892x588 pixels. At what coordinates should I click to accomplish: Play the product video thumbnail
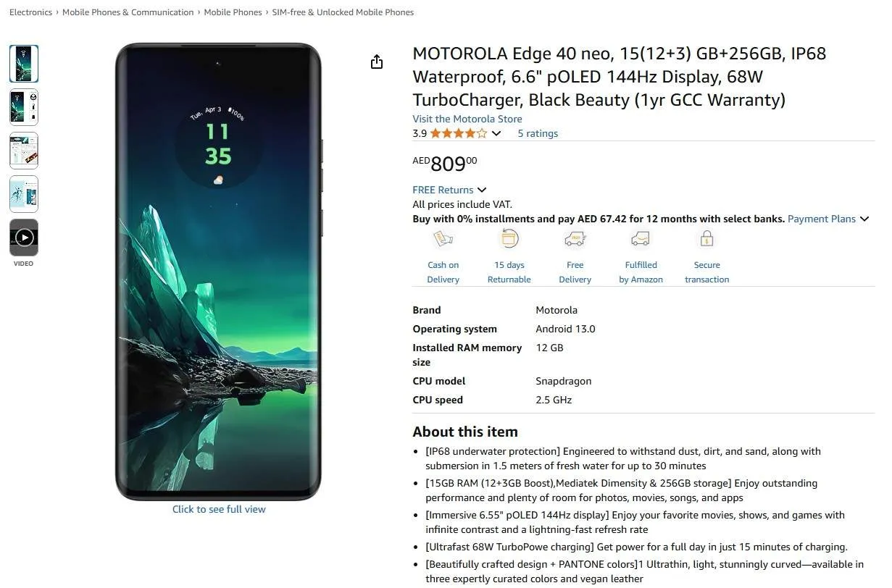(23, 238)
